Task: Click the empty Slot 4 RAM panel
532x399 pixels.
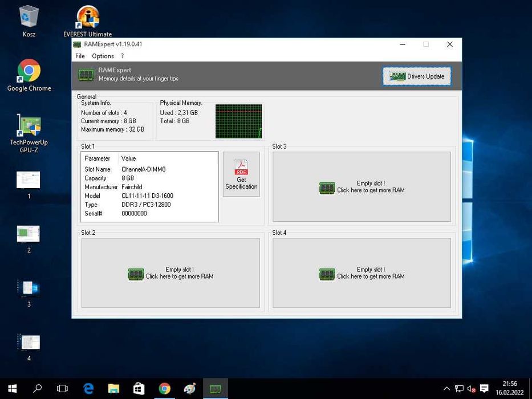Action: [x=362, y=273]
